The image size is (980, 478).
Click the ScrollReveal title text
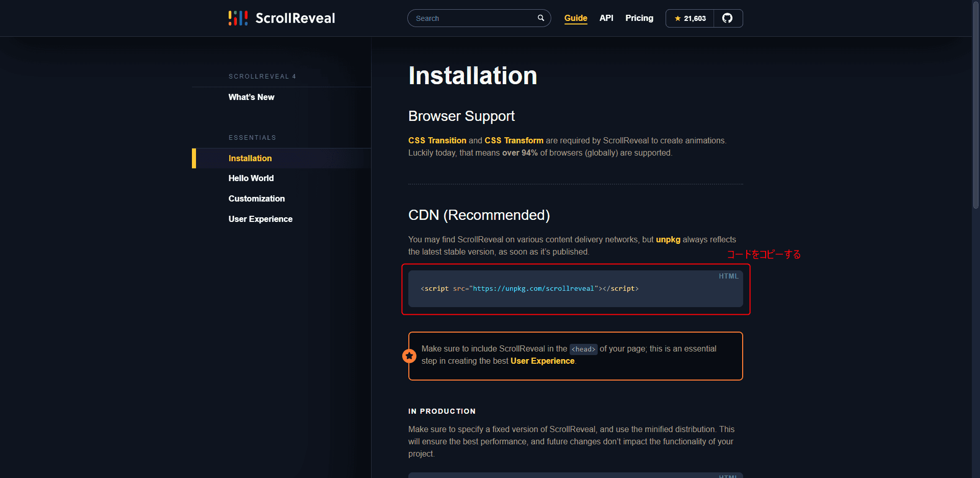(295, 18)
